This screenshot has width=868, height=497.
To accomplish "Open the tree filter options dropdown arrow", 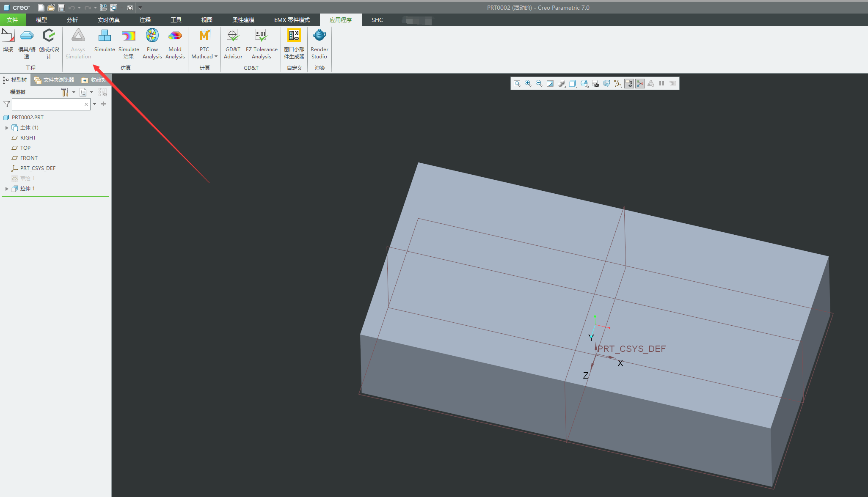I will [94, 104].
